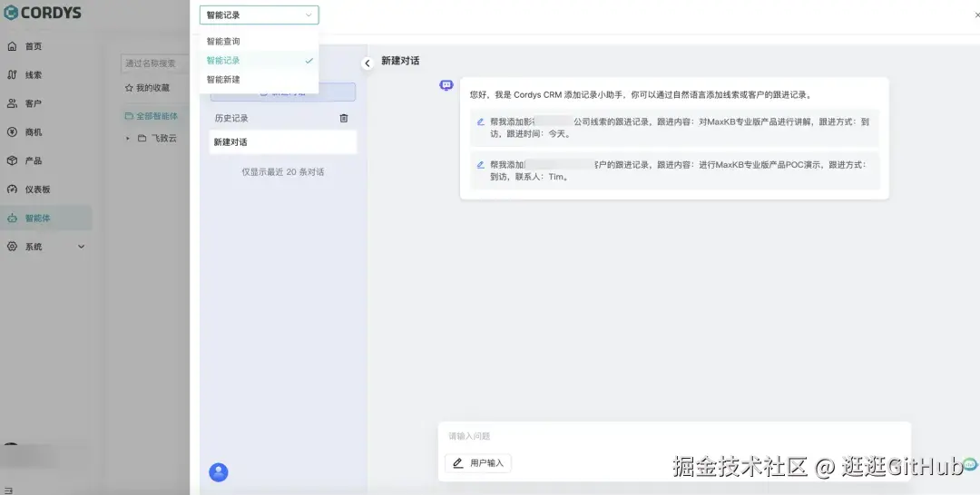Viewport: 980px width, 495px height.
Task: Open the 仪表板 dashboard section
Action: point(36,189)
